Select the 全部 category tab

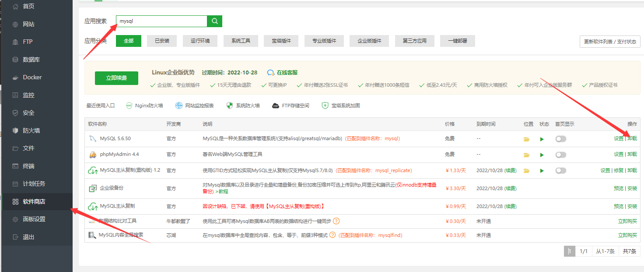[128, 41]
